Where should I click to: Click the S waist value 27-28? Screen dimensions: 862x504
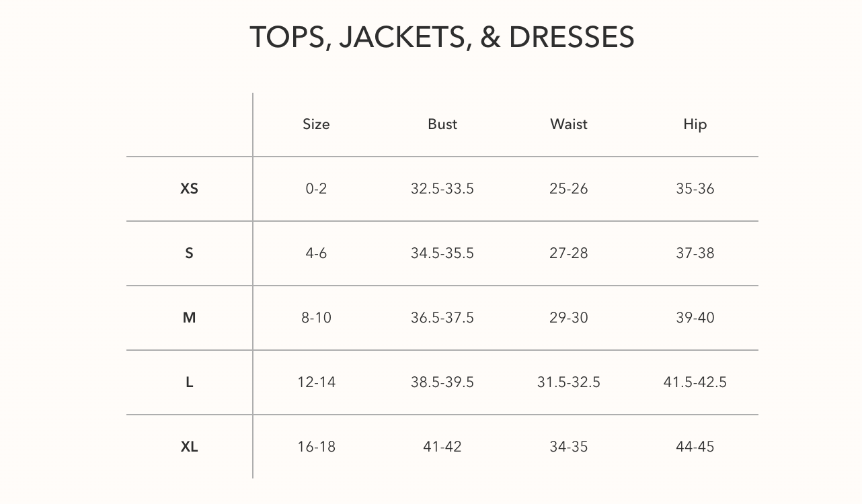pyautogui.click(x=569, y=253)
